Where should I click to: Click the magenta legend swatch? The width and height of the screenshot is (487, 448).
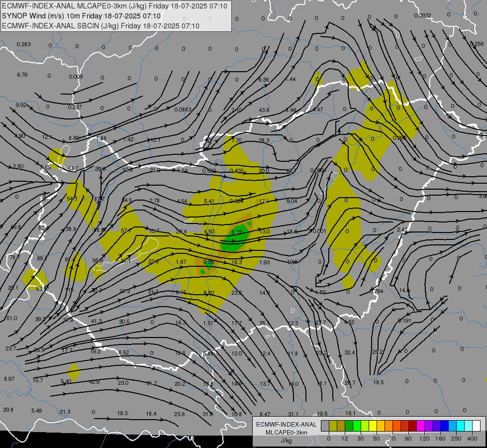tap(421, 426)
